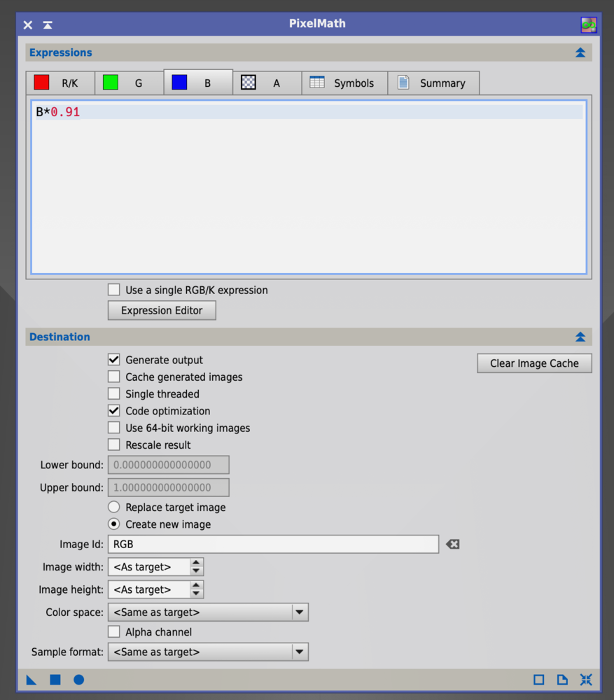The height and width of the screenshot is (700, 614).
Task: Execute PixelMath using the circle icon
Action: coord(78,680)
